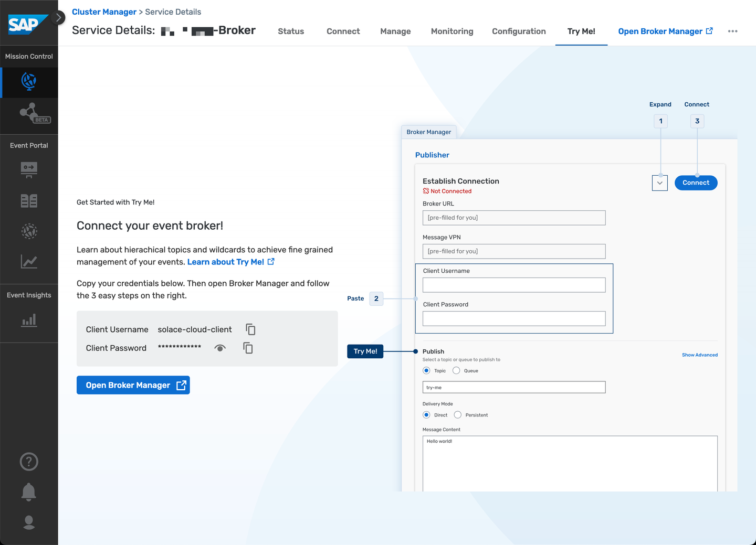The width and height of the screenshot is (756, 545).
Task: Expand the Establish Connection chevron
Action: pyautogui.click(x=660, y=183)
